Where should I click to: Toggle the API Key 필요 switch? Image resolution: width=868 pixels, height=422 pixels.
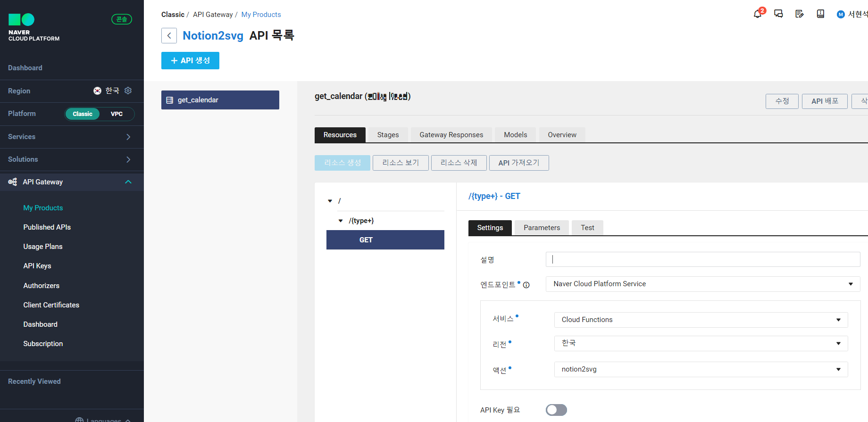[x=556, y=410]
